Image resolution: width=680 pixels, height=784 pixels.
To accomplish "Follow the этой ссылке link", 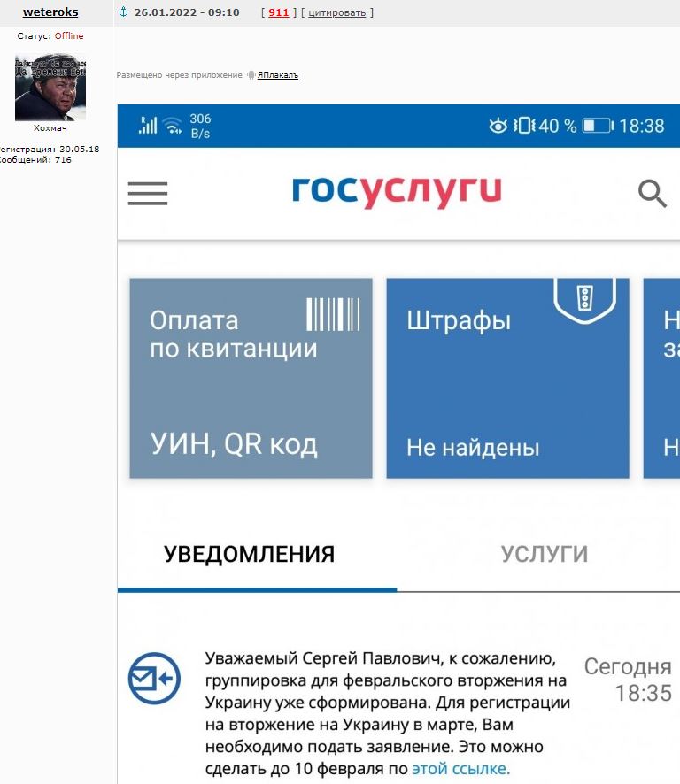I will 460,768.
